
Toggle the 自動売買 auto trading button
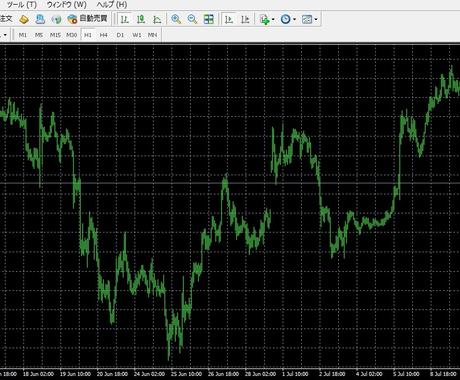pyautogui.click(x=87, y=19)
